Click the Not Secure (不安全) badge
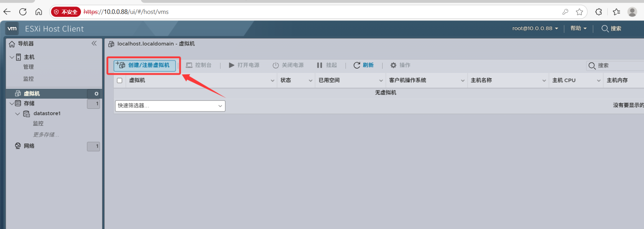 click(66, 12)
